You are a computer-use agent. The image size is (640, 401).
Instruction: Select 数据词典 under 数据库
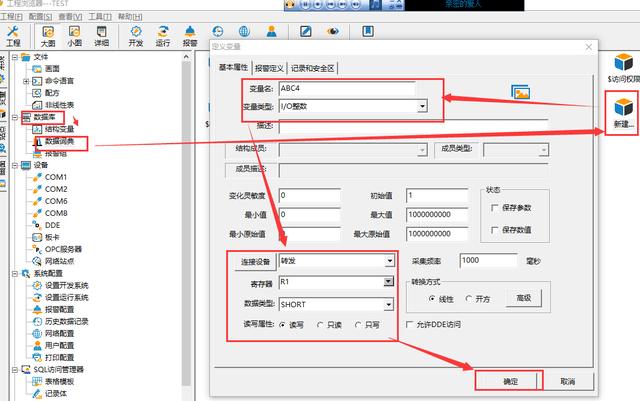click(59, 141)
